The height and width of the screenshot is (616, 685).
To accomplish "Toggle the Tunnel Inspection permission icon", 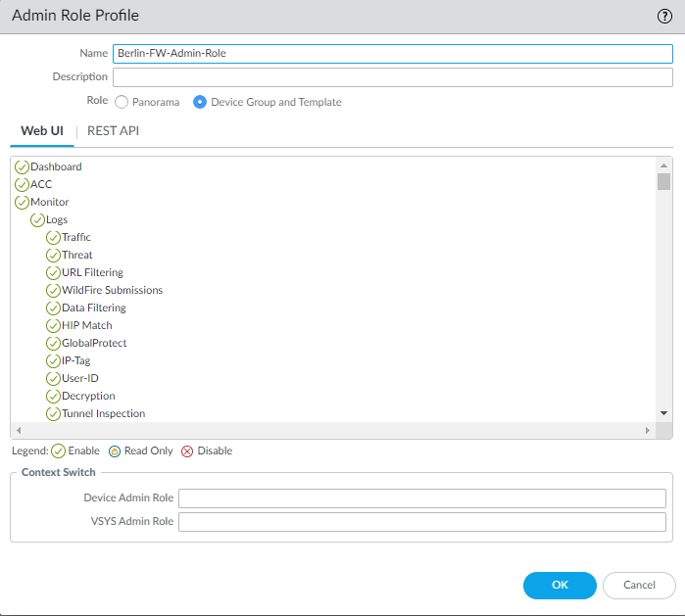I will tap(53, 414).
